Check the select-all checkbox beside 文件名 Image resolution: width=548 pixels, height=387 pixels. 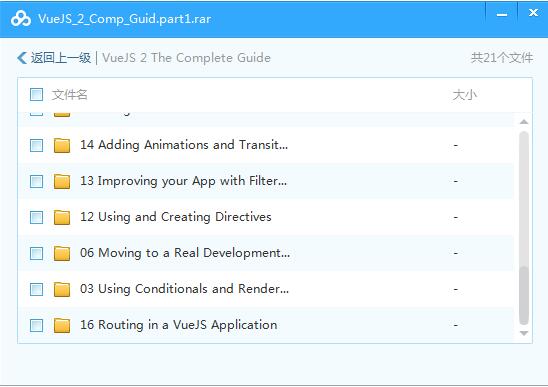(36, 94)
